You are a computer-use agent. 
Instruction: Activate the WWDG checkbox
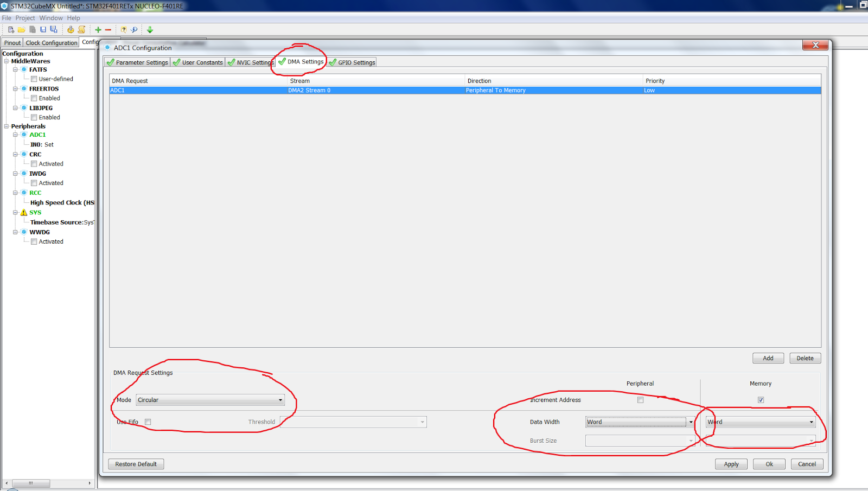[34, 241]
